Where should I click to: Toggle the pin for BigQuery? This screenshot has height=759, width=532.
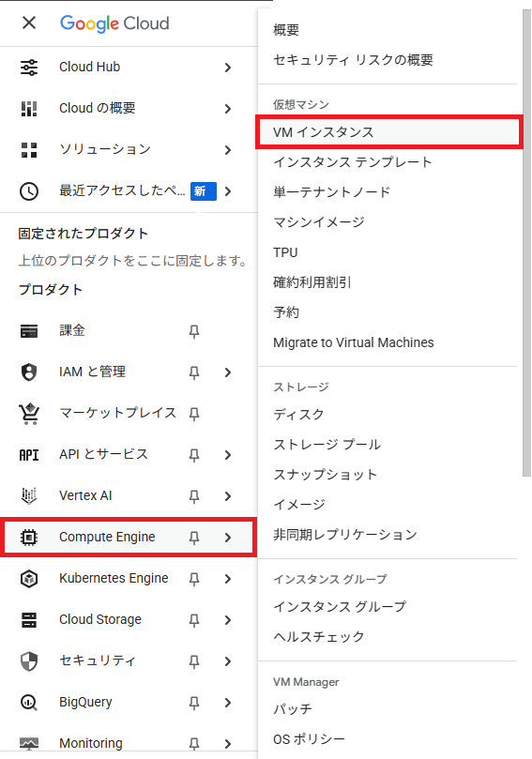coord(194,703)
